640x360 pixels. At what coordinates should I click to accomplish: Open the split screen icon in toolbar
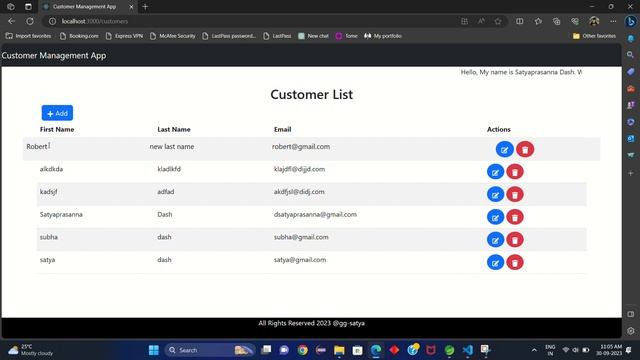pos(520,21)
